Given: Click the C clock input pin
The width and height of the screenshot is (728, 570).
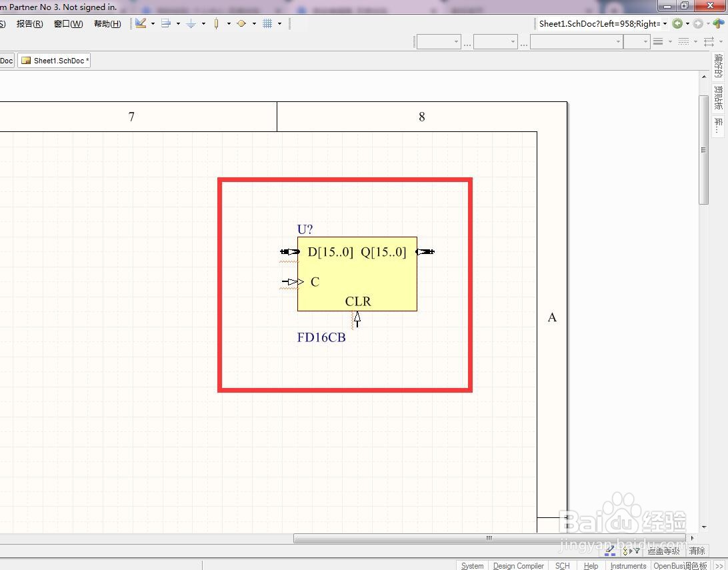Looking at the screenshot, I should click(x=293, y=282).
